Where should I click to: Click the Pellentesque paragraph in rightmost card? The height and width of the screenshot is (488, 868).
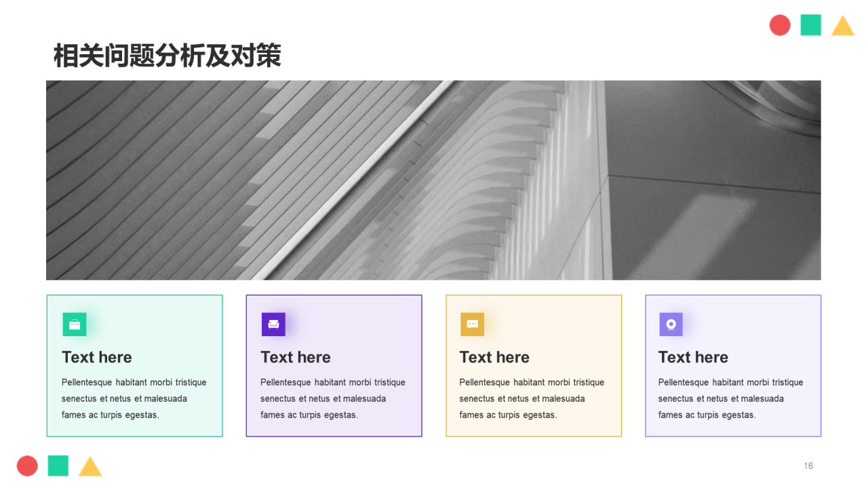pyautogui.click(x=730, y=399)
